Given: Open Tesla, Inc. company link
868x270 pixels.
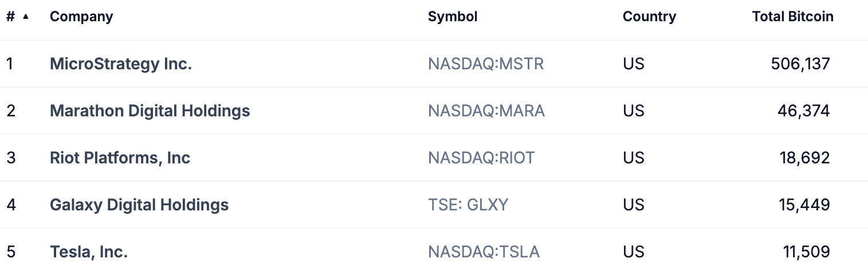Looking at the screenshot, I should [x=89, y=252].
